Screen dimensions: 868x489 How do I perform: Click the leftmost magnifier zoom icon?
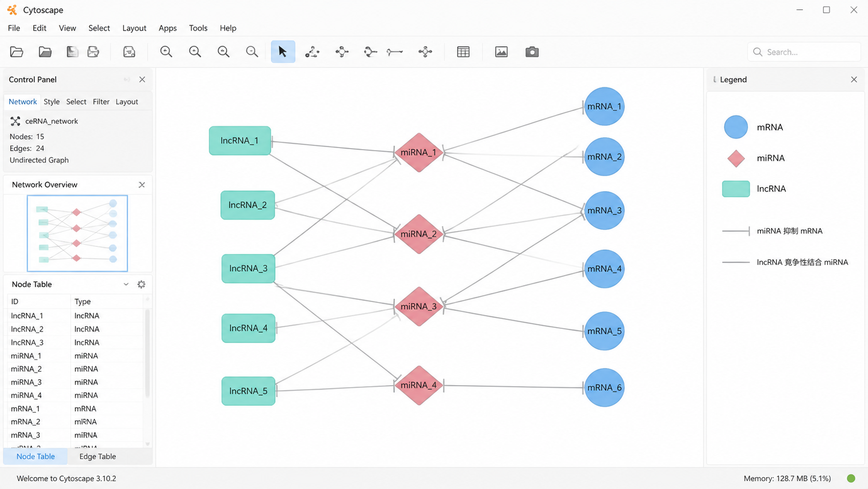coord(166,52)
